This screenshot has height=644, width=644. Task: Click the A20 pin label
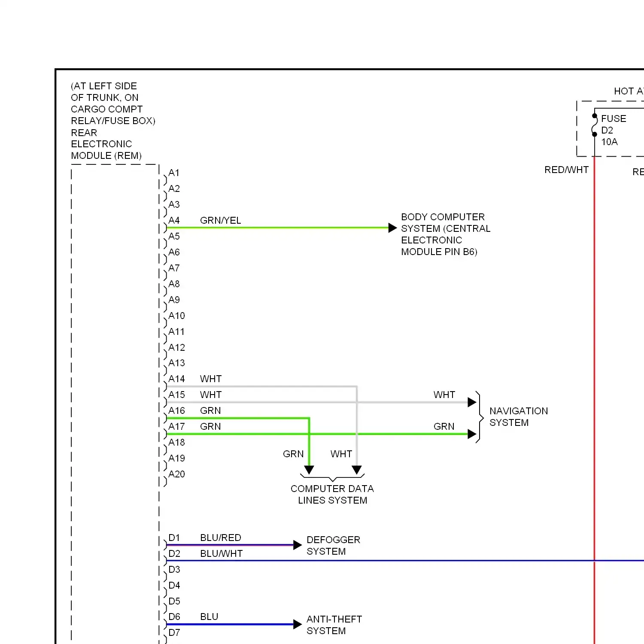pos(176,474)
